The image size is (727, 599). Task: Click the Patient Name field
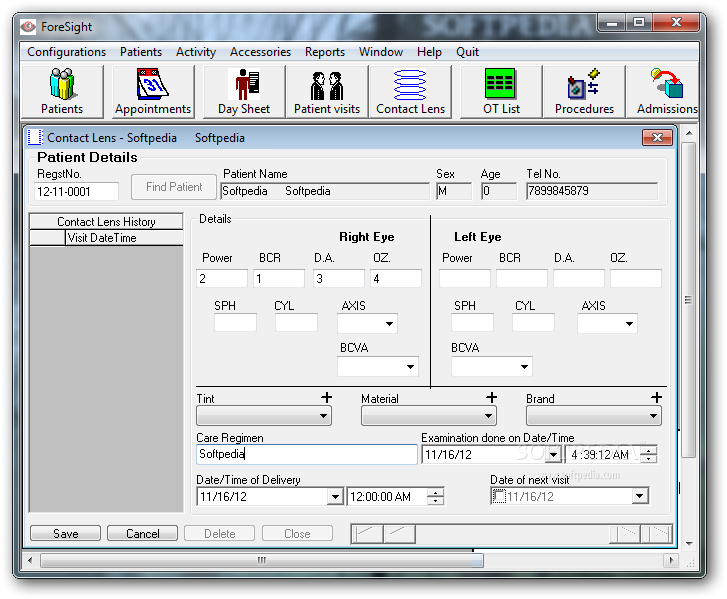[325, 191]
